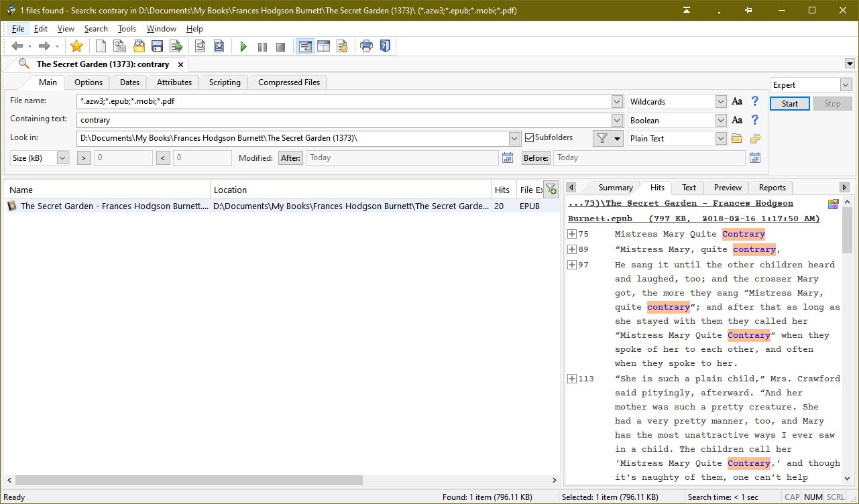859x504 pixels.
Task: Open the Look in path dropdown
Action: (514, 139)
